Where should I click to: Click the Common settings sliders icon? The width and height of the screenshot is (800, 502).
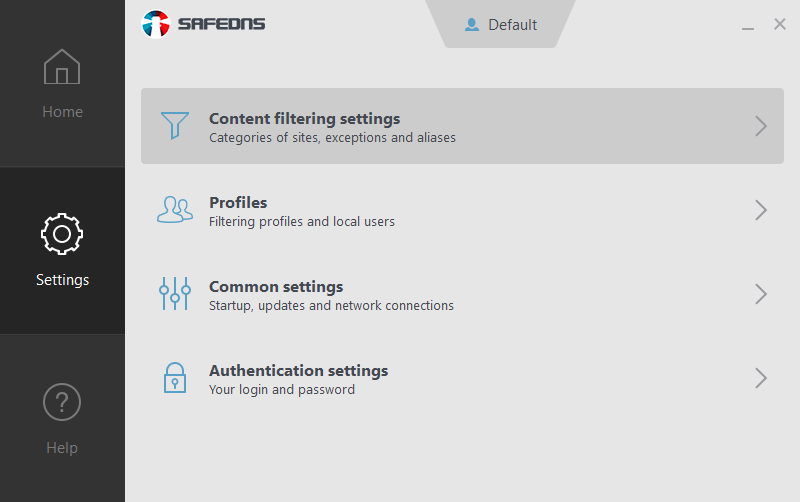coord(175,294)
